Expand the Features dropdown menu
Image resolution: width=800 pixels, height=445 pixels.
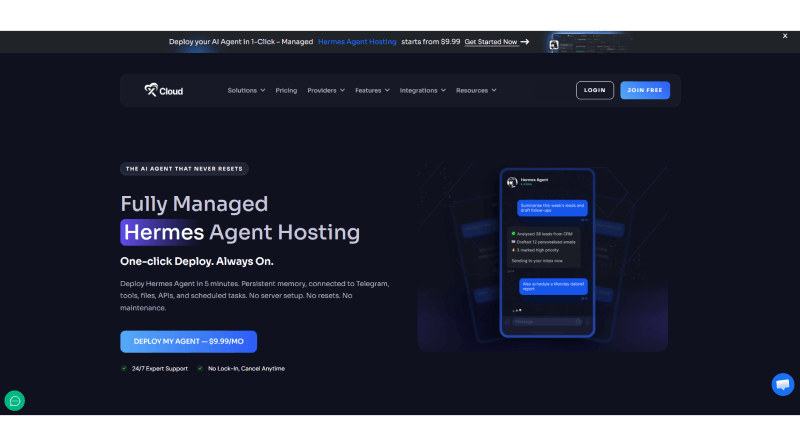pyautogui.click(x=372, y=90)
